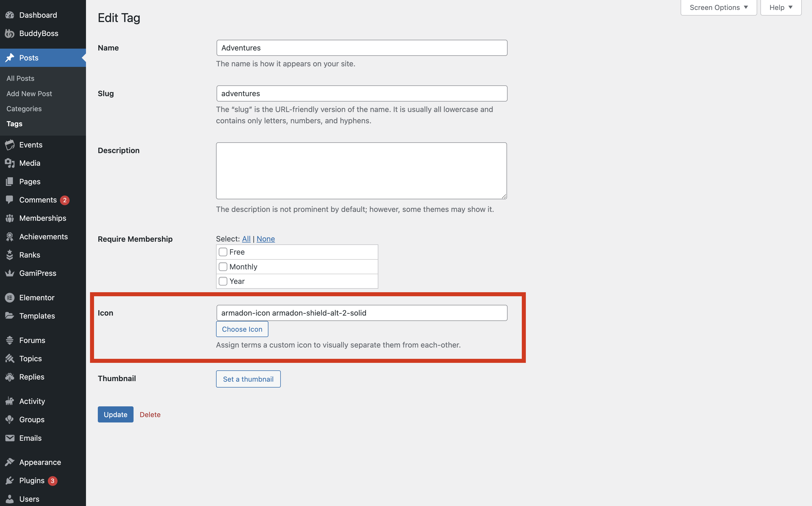Click the Update button
Viewport: 812px width, 506px height.
116,414
